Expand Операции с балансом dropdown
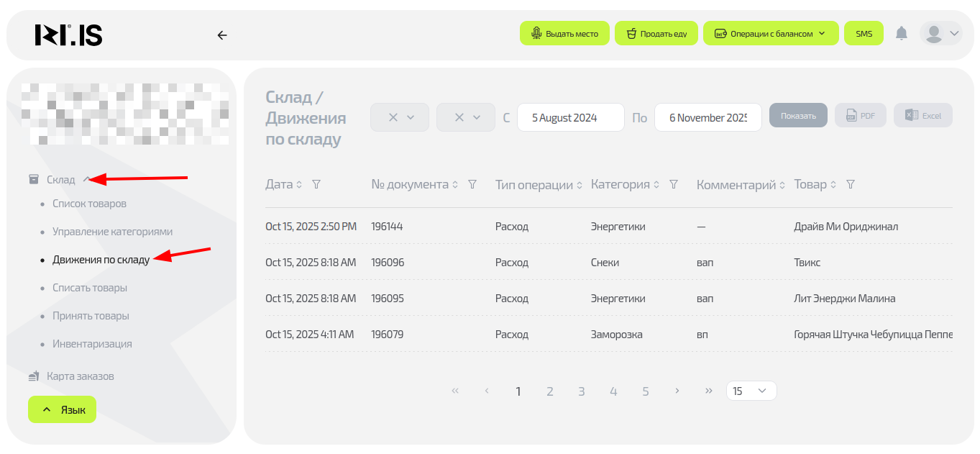Screen dimensions: 980x454 coord(770,34)
